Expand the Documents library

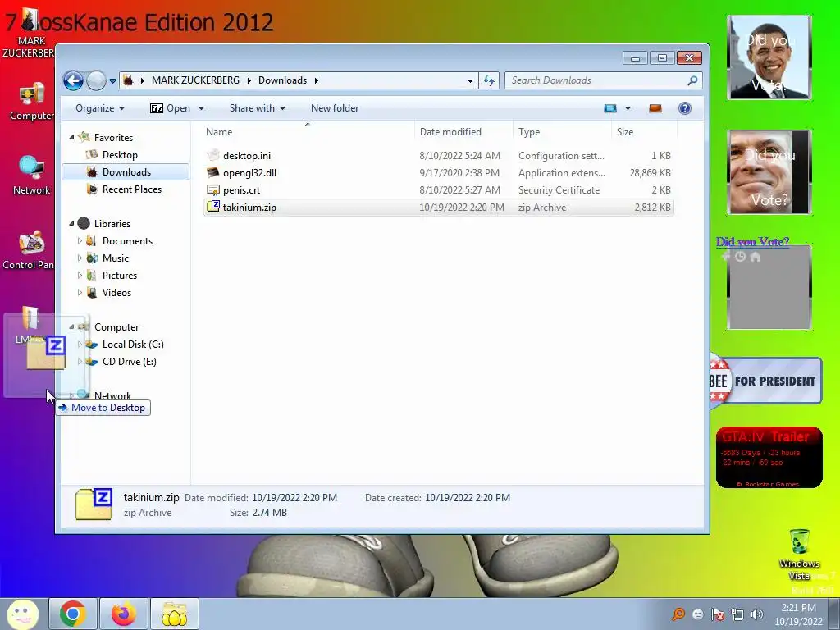click(x=80, y=241)
